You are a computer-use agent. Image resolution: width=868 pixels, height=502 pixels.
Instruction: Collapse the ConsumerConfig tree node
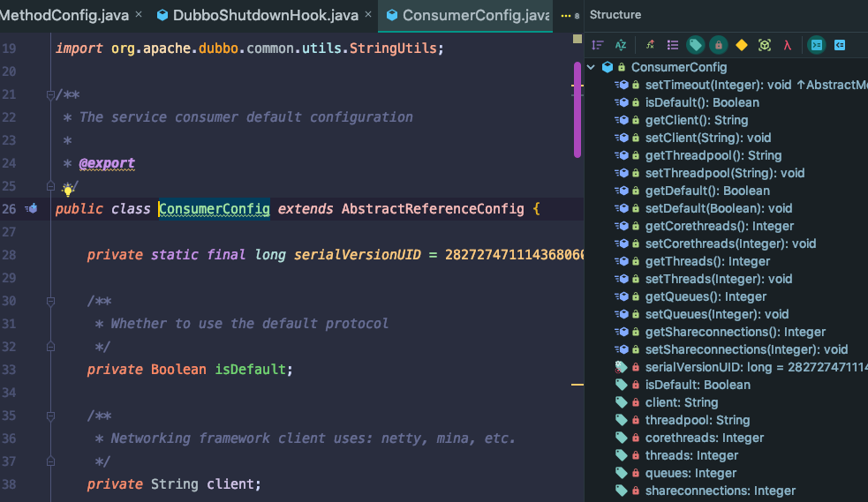[x=592, y=67]
